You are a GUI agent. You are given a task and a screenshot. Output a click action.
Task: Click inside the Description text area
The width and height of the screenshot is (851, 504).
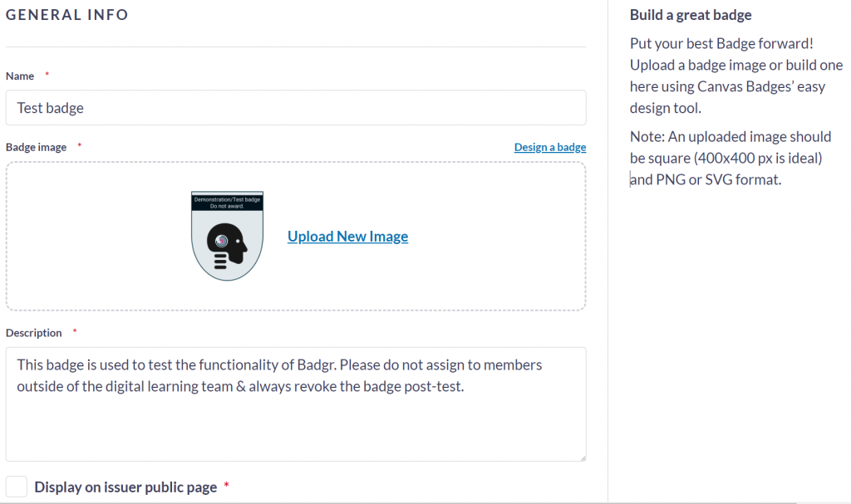pos(296,404)
